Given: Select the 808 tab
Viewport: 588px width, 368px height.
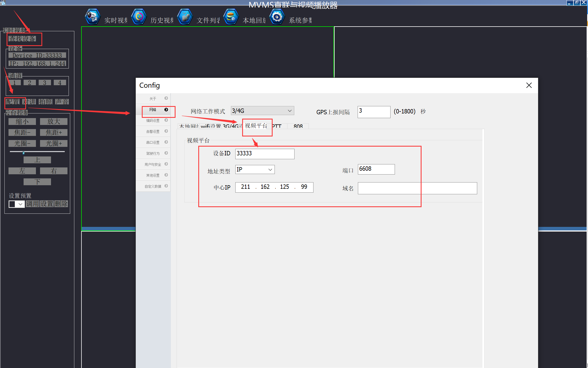Looking at the screenshot, I should point(298,126).
